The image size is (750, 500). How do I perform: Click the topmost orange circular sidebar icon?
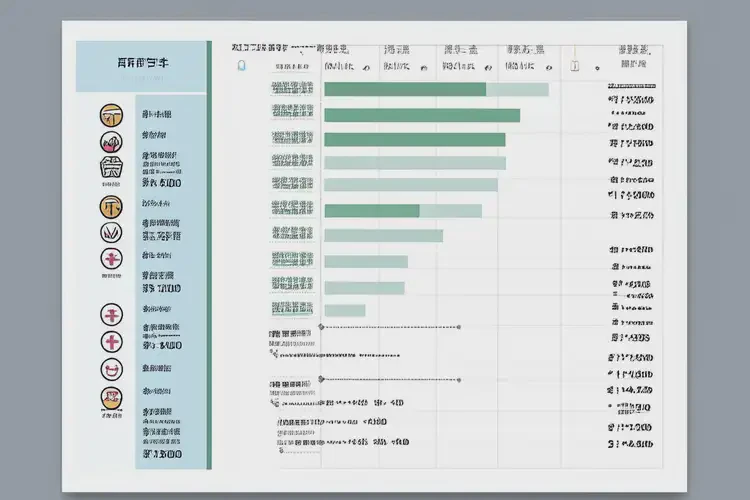(x=111, y=117)
